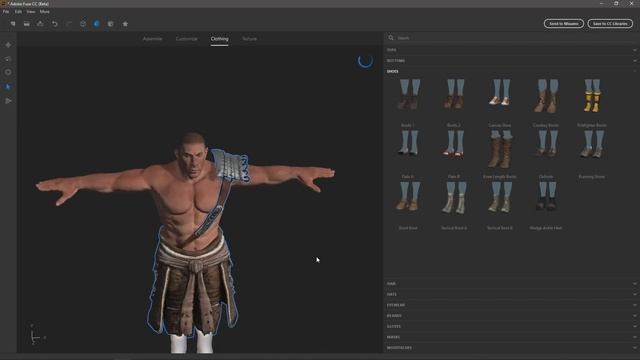Expand the GLOVES section
This screenshot has height=360, width=640.
pyautogui.click(x=512, y=327)
